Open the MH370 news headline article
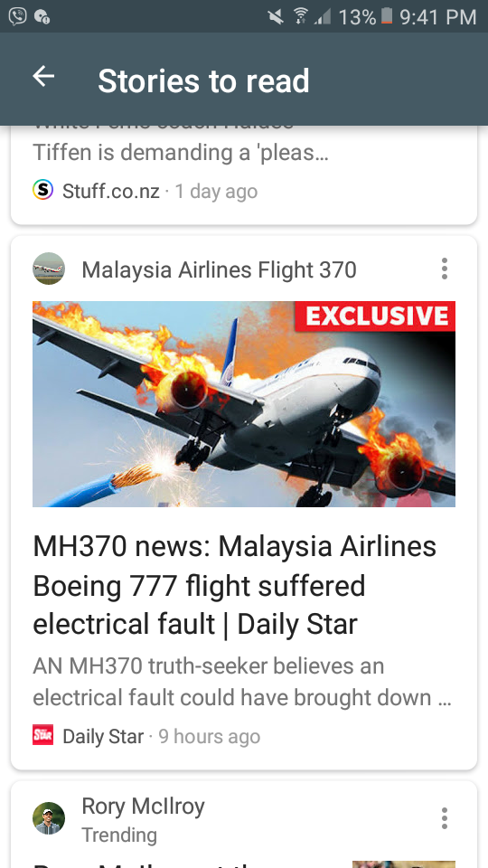This screenshot has width=488, height=868. click(x=235, y=585)
